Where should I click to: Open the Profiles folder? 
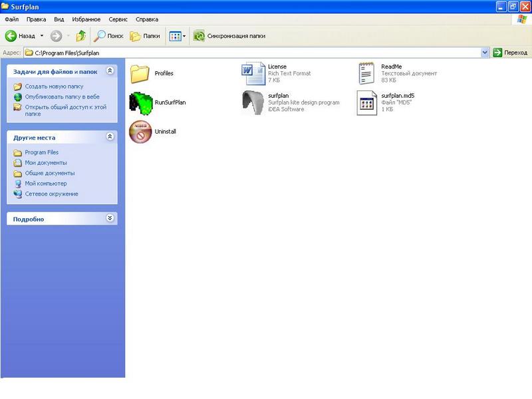click(x=141, y=73)
